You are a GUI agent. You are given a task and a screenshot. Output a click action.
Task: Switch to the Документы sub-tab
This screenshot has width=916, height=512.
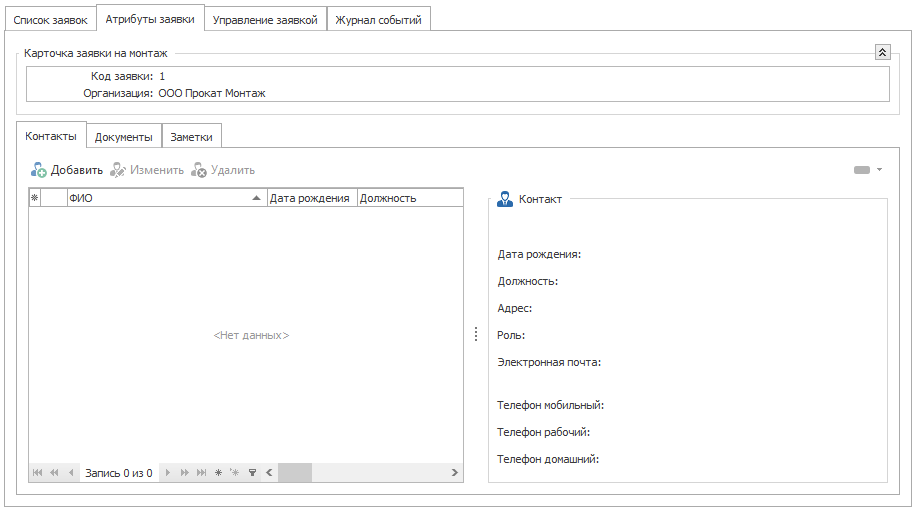pos(124,137)
